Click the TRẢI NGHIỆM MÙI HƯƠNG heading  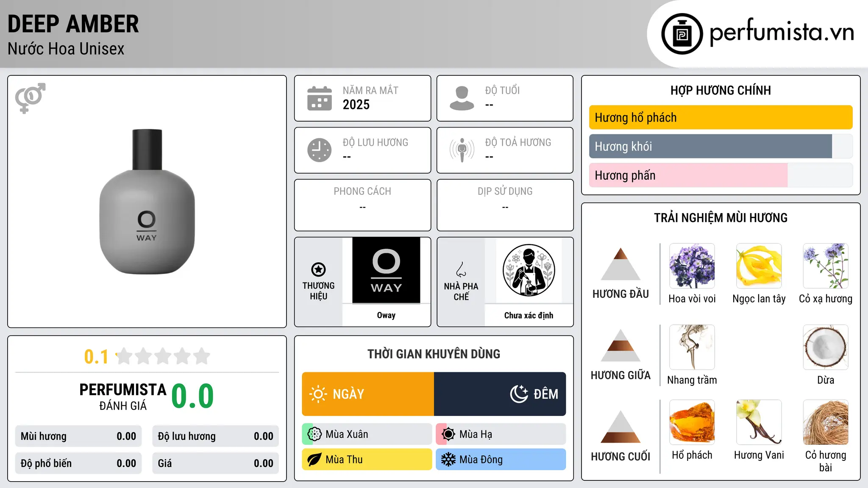tap(721, 218)
